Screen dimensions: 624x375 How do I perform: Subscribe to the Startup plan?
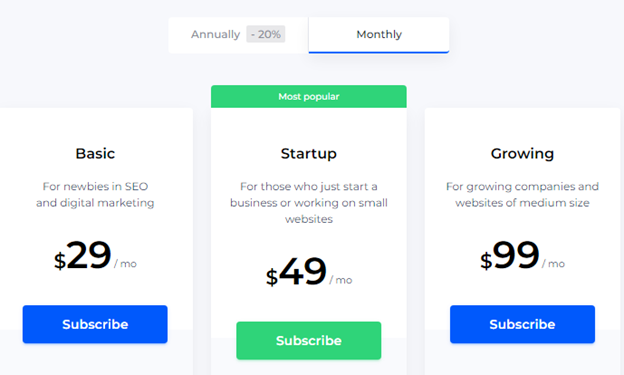coord(309,340)
